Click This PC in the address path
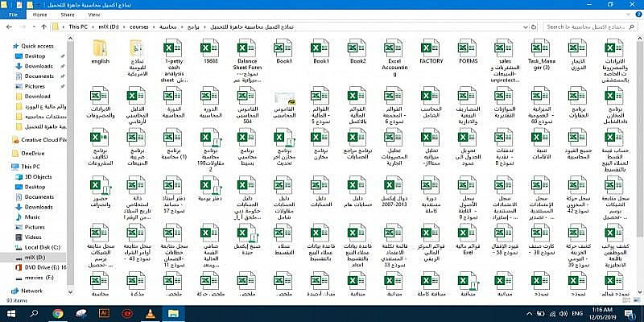Viewport: 644px width, 322px height. (78, 27)
